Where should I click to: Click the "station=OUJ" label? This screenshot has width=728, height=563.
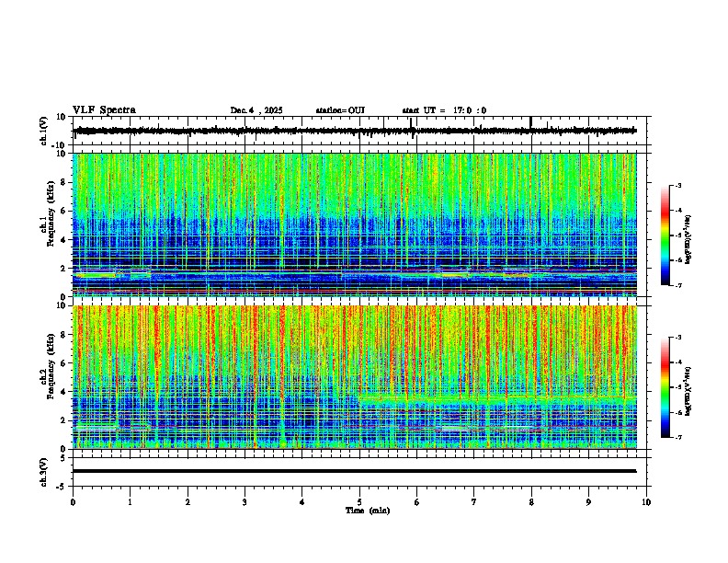pyautogui.click(x=340, y=110)
